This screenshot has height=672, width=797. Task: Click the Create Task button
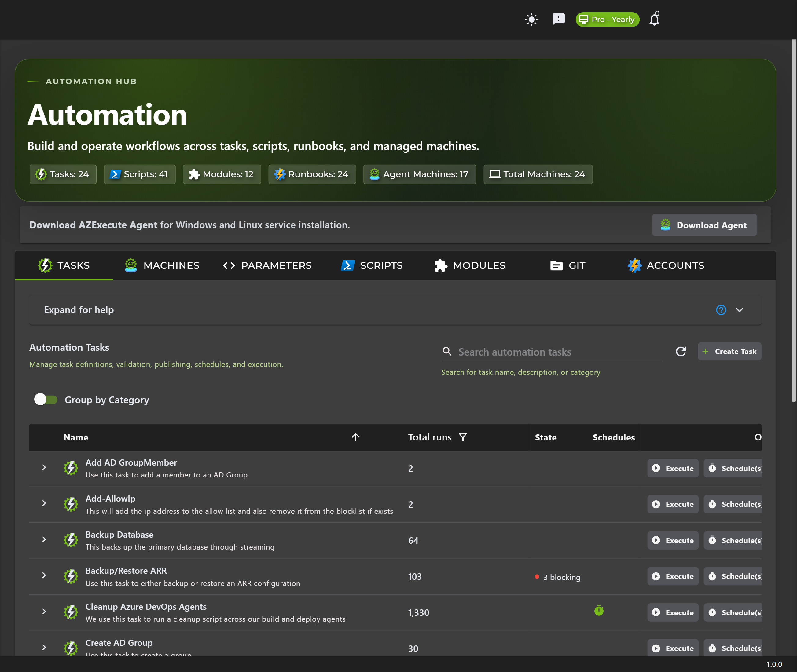point(729,352)
